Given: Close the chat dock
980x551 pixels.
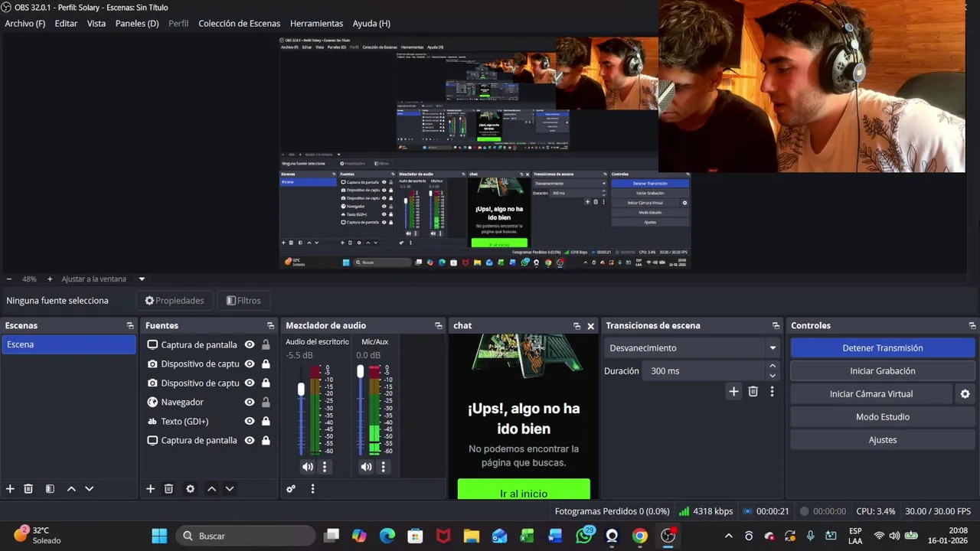Looking at the screenshot, I should tap(590, 326).
